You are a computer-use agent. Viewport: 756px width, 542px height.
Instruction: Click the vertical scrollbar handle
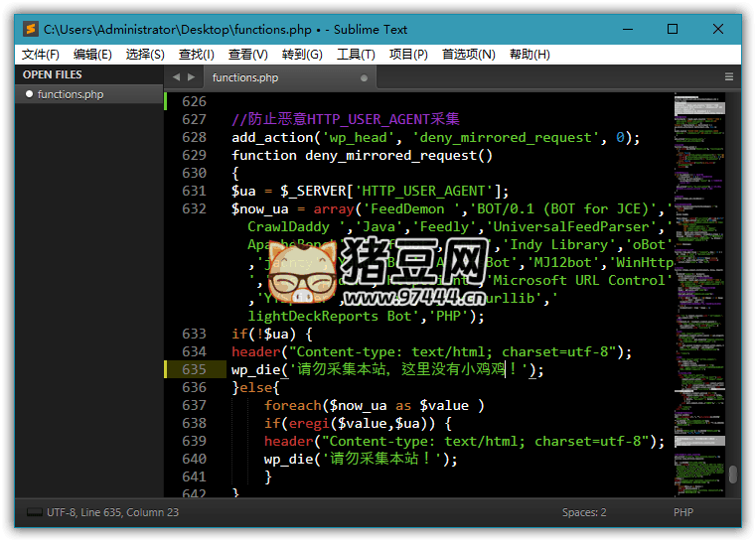tap(733, 474)
